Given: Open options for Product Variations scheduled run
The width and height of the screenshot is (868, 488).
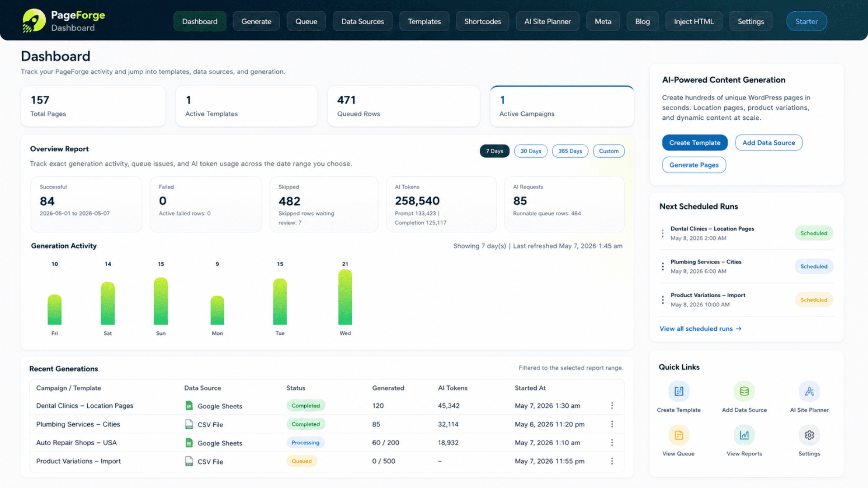Looking at the screenshot, I should 663,300.
